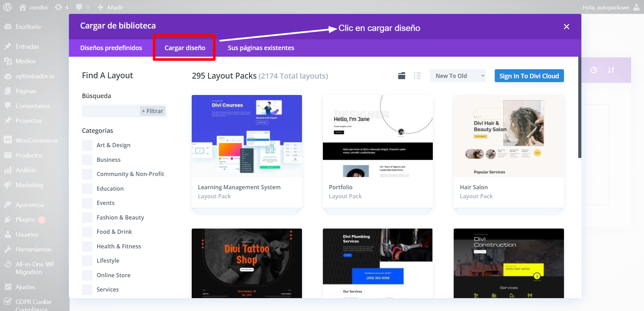
Task: Click Sign In To Divi Cloud
Action: tap(529, 76)
